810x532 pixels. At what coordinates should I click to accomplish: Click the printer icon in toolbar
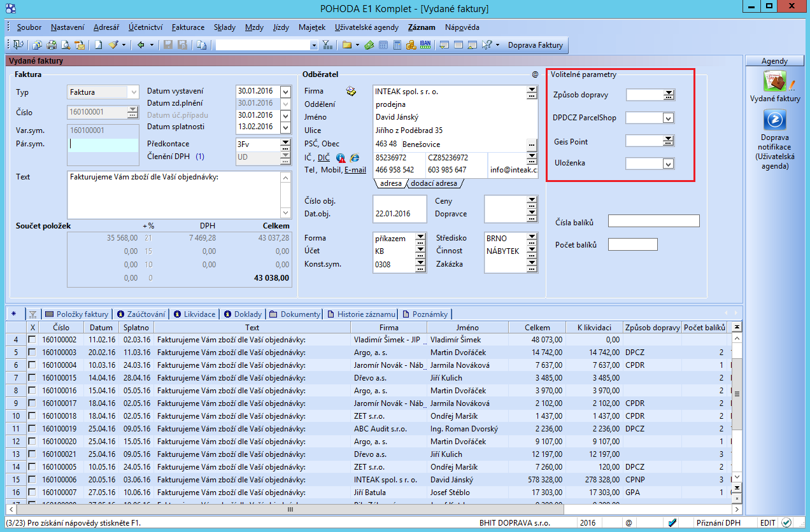[51, 45]
